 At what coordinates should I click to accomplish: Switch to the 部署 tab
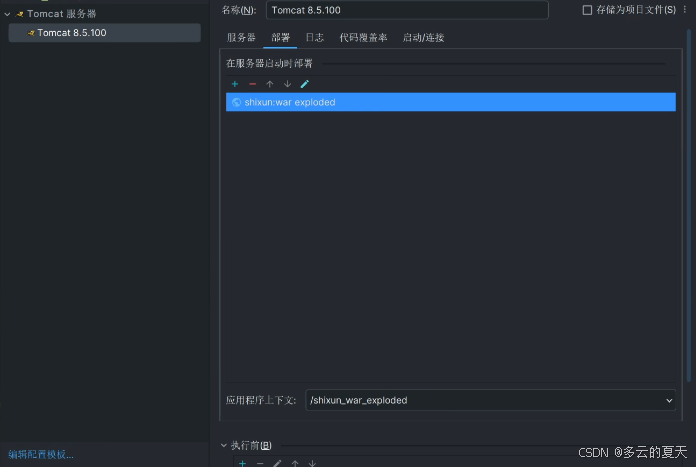pos(280,38)
